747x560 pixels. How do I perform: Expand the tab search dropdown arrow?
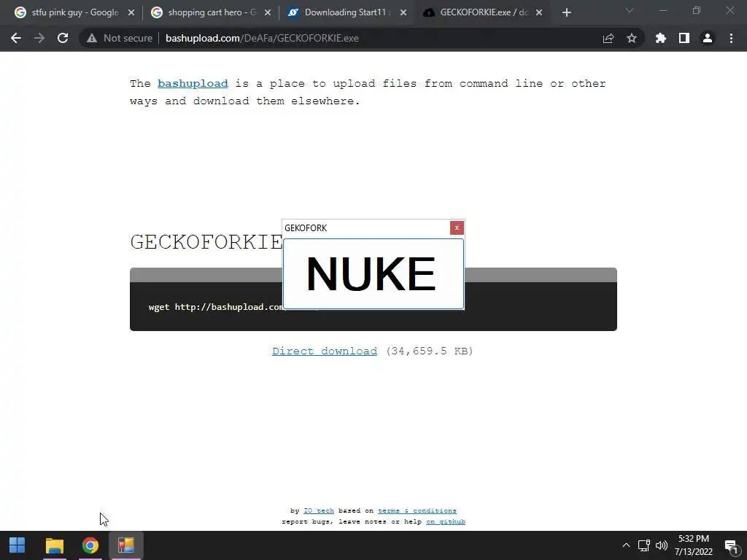(x=630, y=10)
